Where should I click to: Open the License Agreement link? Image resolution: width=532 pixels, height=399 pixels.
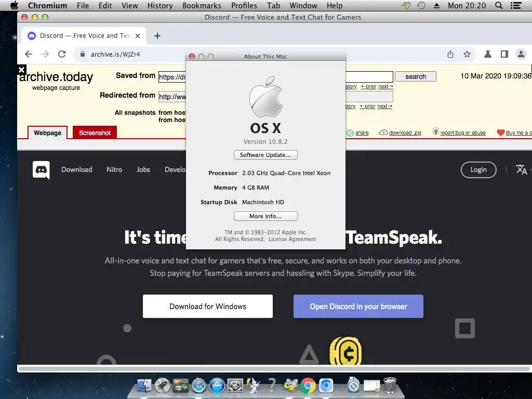pos(292,239)
